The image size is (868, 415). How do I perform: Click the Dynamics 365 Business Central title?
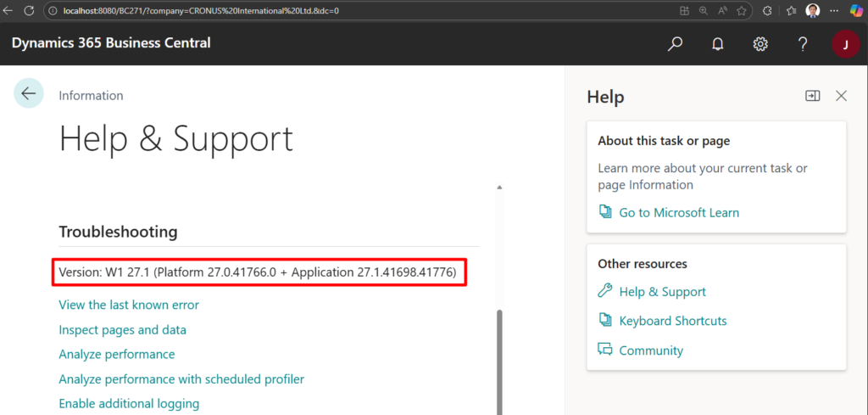(111, 43)
